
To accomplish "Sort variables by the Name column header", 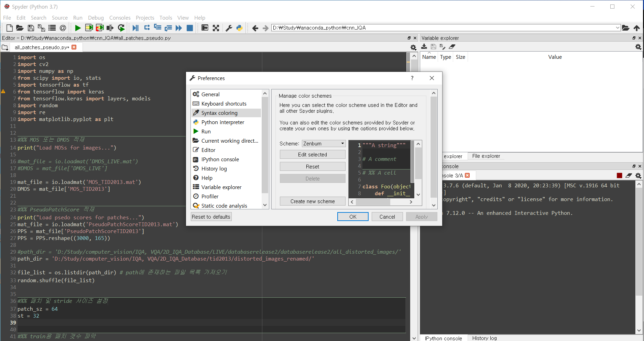I will (x=429, y=57).
